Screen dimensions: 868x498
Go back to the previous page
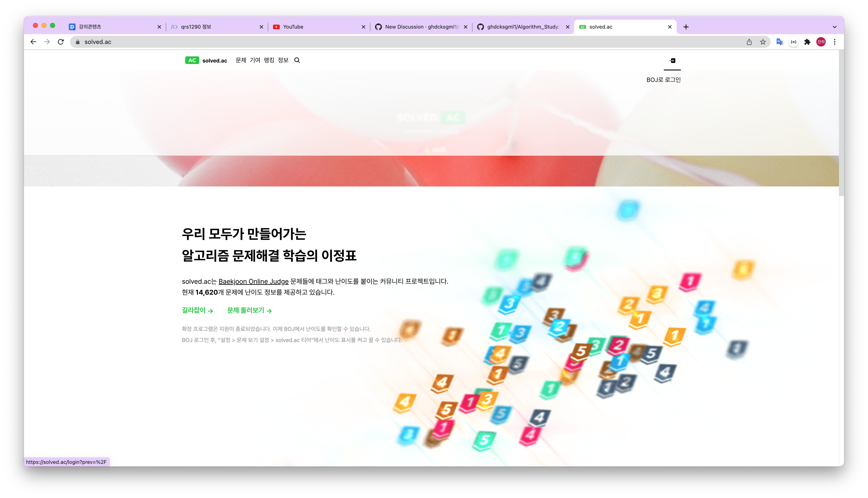pyautogui.click(x=33, y=42)
